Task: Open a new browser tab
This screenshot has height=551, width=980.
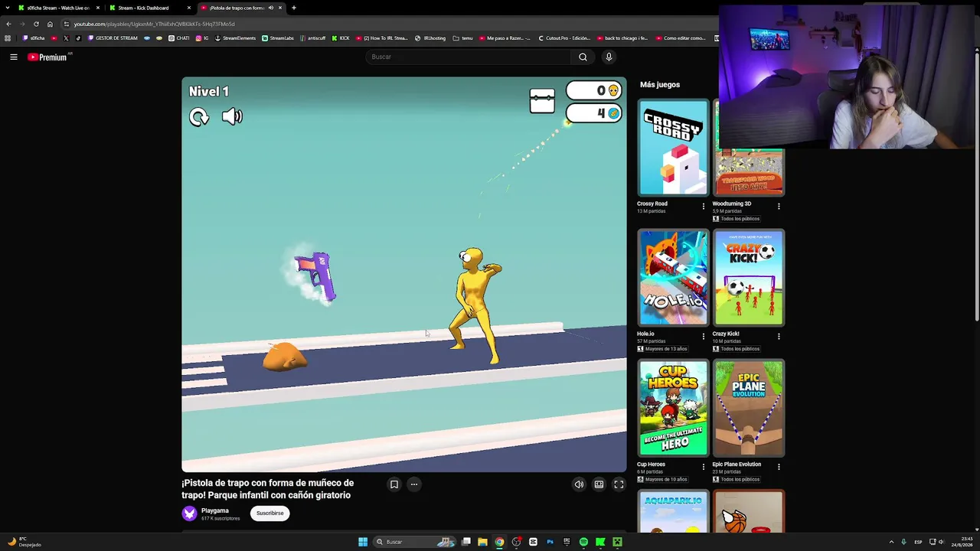Action: coord(294,8)
